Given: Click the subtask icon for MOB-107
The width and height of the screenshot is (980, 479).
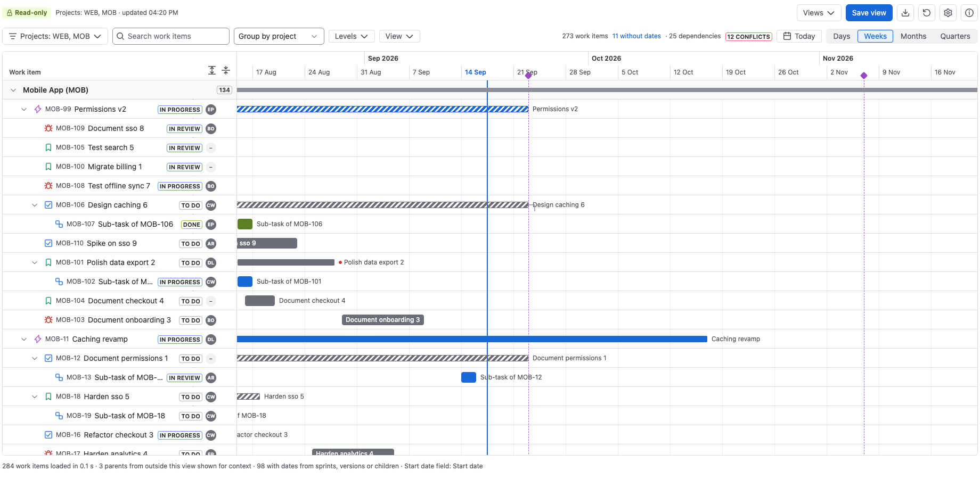Looking at the screenshot, I should 59,224.
